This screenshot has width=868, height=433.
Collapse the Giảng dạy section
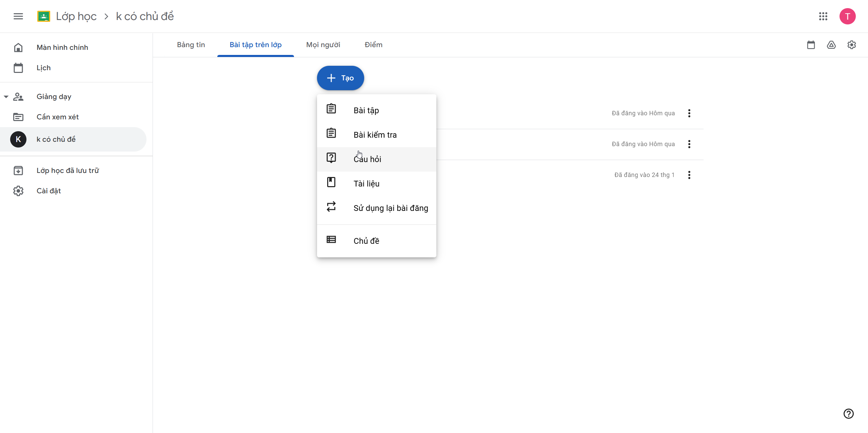point(6,97)
